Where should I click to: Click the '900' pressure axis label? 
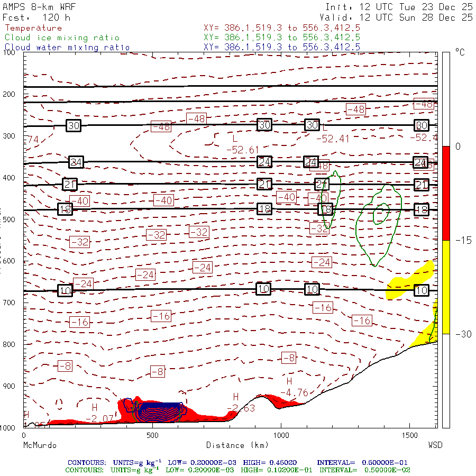pos(9,386)
